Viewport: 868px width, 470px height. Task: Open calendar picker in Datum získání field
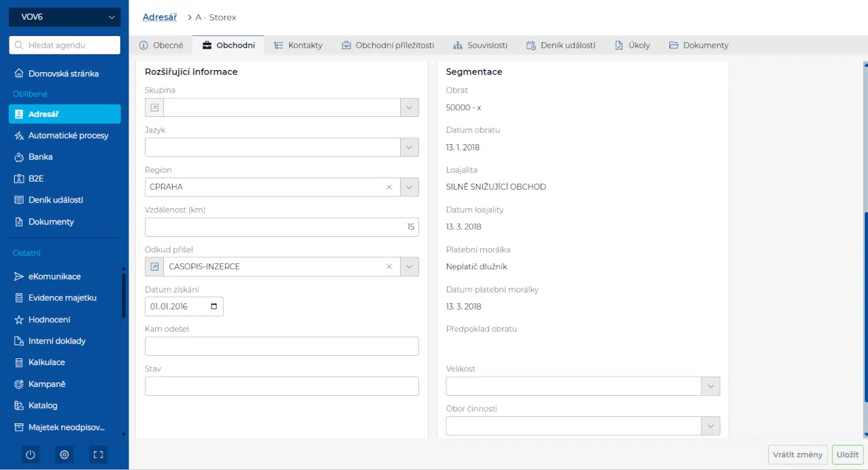[x=214, y=307]
